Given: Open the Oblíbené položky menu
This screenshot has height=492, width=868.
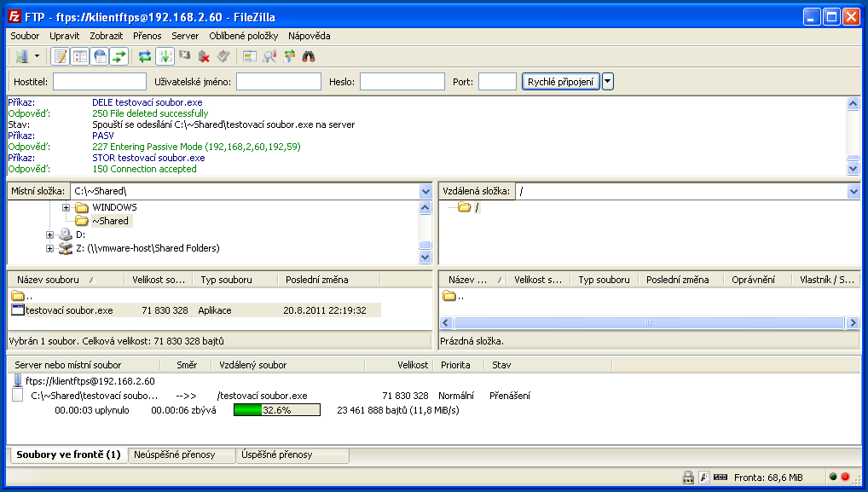Looking at the screenshot, I should (244, 36).
